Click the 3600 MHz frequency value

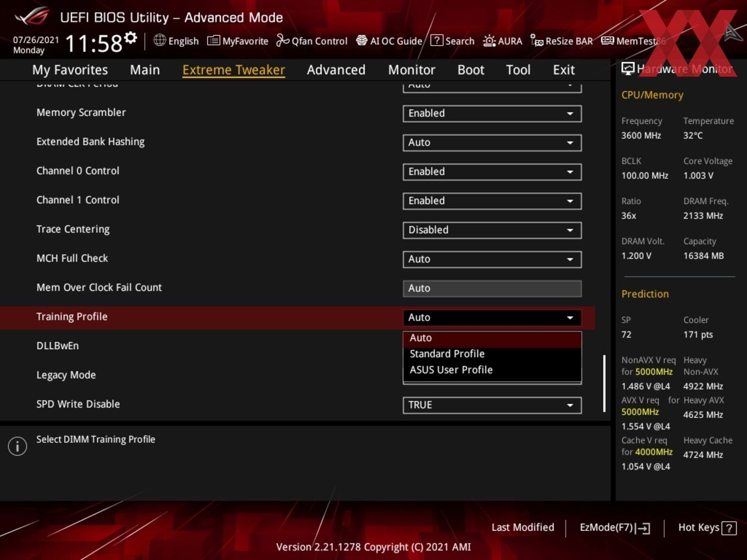(641, 136)
